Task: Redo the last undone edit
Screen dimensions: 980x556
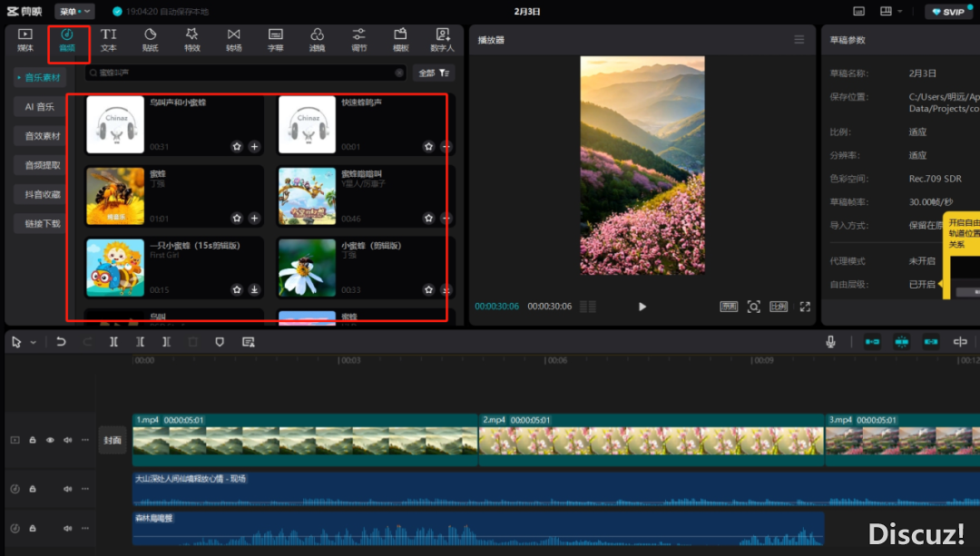Action: click(x=87, y=342)
